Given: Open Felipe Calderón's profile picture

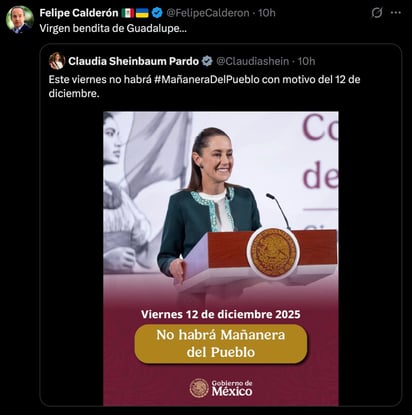Looking at the screenshot, I should coord(20,20).
